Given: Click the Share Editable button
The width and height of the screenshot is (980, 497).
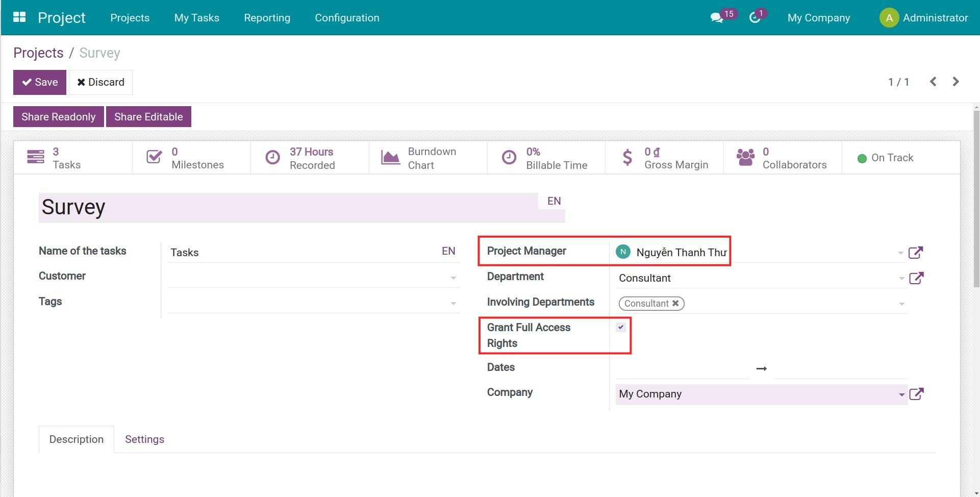Looking at the screenshot, I should click(x=148, y=117).
